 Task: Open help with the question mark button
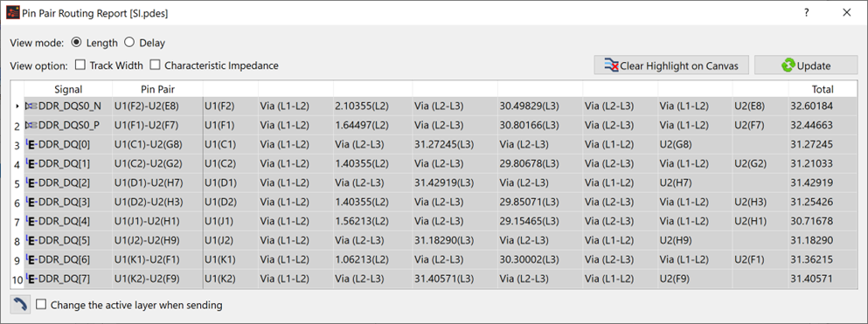coord(807,13)
